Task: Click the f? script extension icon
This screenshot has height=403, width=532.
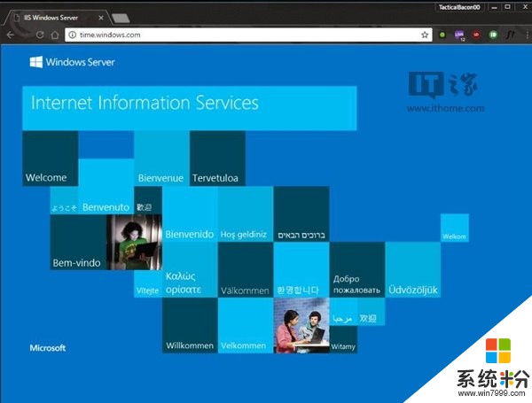Action: tap(511, 35)
